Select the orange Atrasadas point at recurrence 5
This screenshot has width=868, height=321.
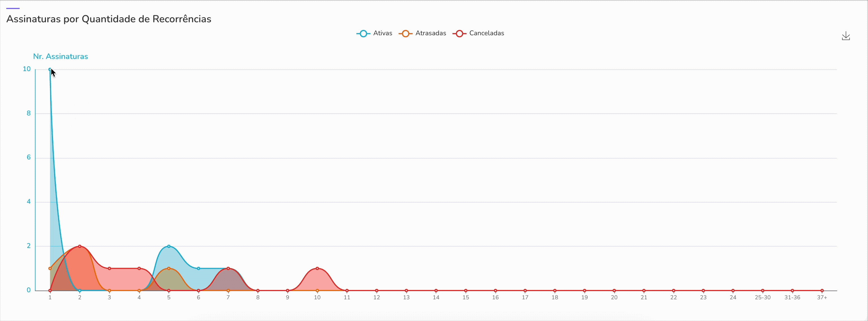[169, 269]
